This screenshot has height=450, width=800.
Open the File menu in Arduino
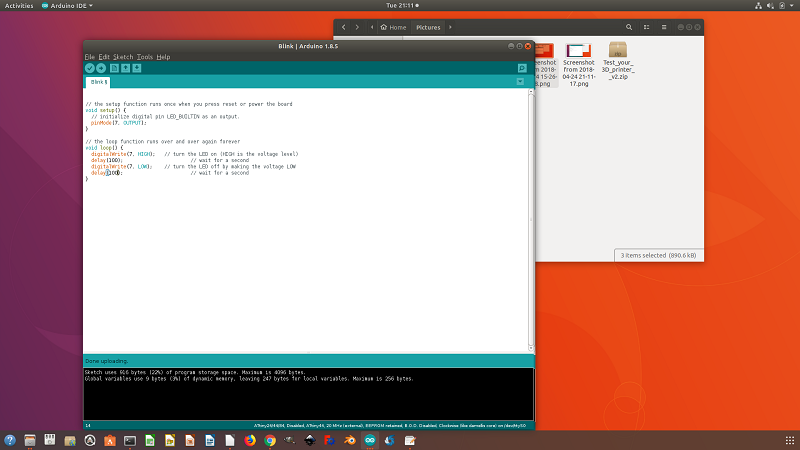(89, 57)
